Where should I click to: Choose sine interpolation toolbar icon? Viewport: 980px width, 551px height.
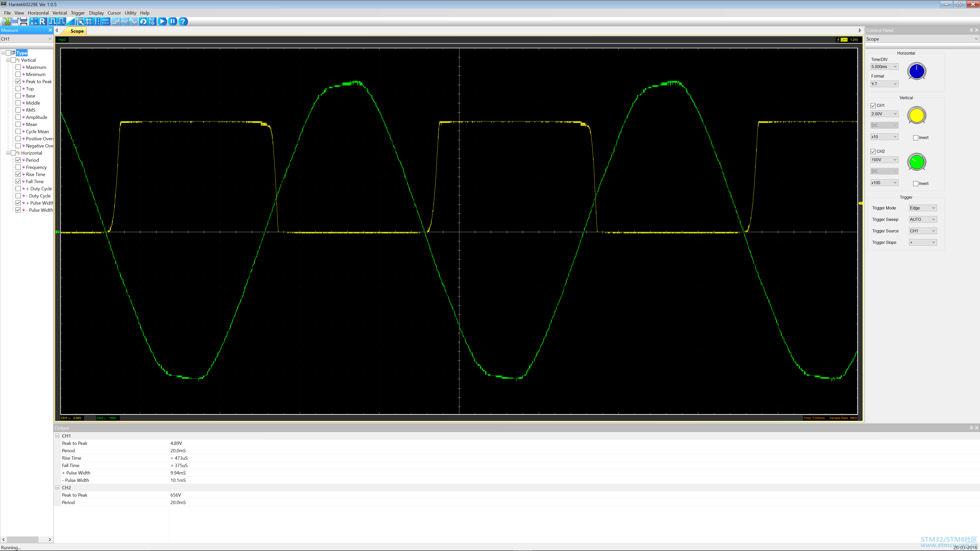[133, 21]
